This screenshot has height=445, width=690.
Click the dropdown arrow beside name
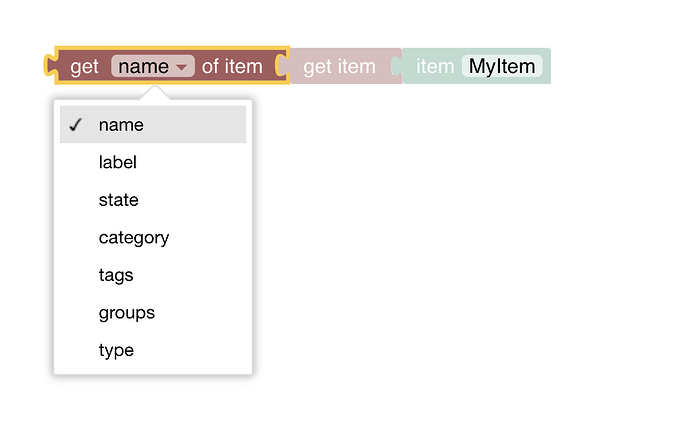click(x=181, y=68)
